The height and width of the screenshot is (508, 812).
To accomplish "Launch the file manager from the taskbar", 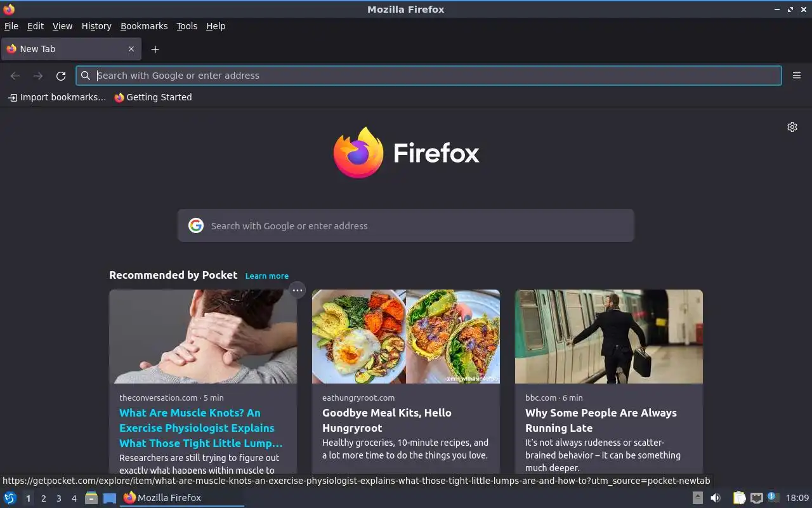I will click(91, 498).
